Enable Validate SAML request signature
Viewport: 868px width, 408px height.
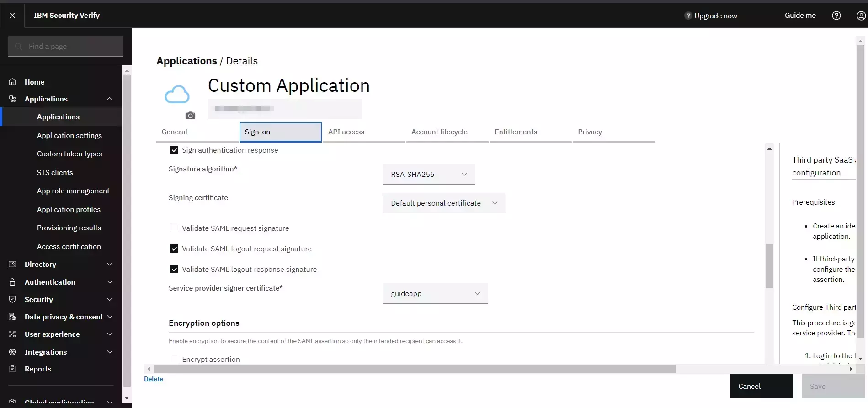tap(174, 228)
